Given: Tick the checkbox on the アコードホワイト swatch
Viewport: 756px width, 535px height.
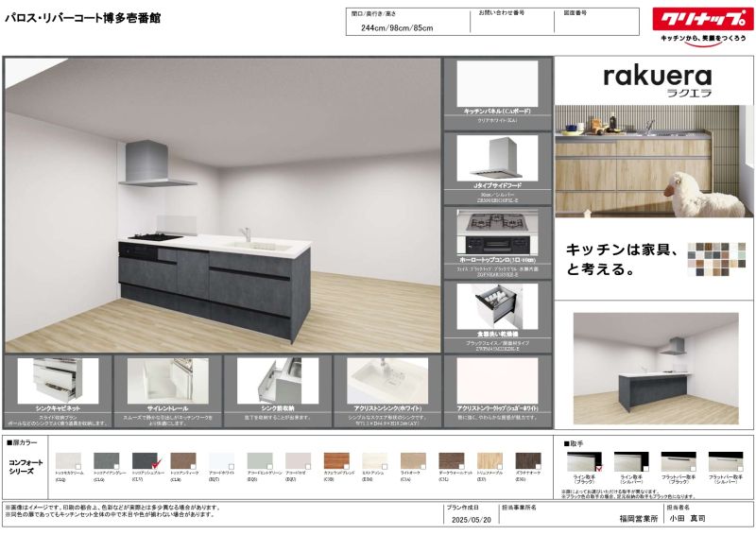Looking at the screenshot, I should (x=232, y=467).
